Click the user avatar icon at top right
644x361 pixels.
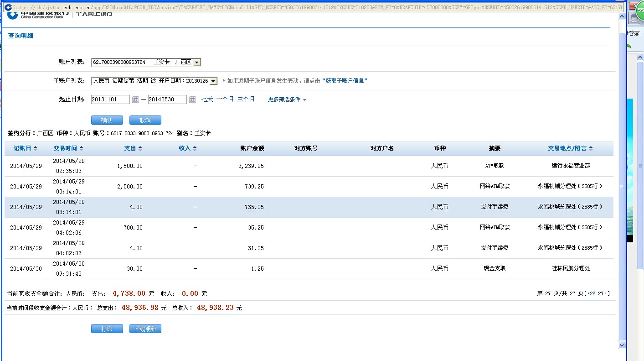click(x=634, y=18)
